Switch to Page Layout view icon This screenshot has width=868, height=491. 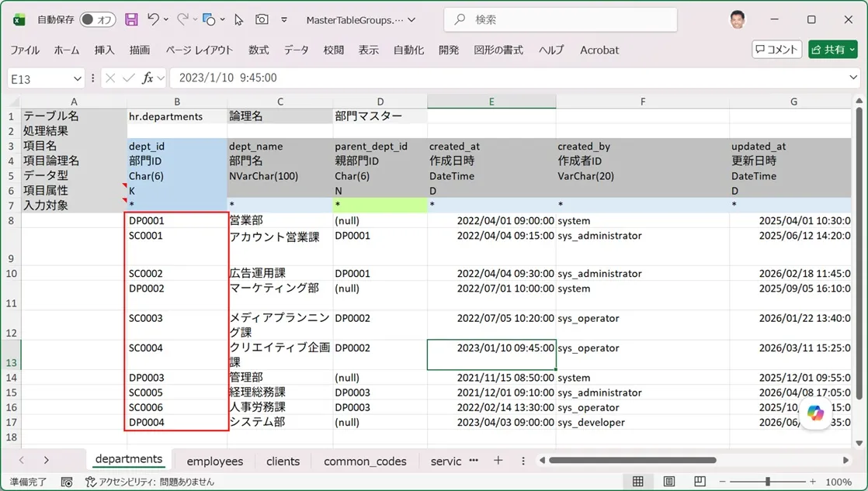coord(668,482)
